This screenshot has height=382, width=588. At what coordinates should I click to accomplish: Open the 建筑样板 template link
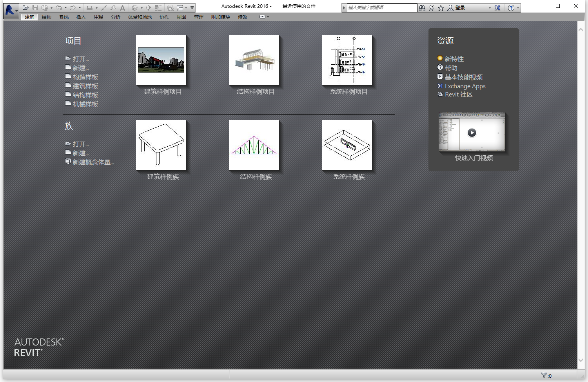point(85,86)
